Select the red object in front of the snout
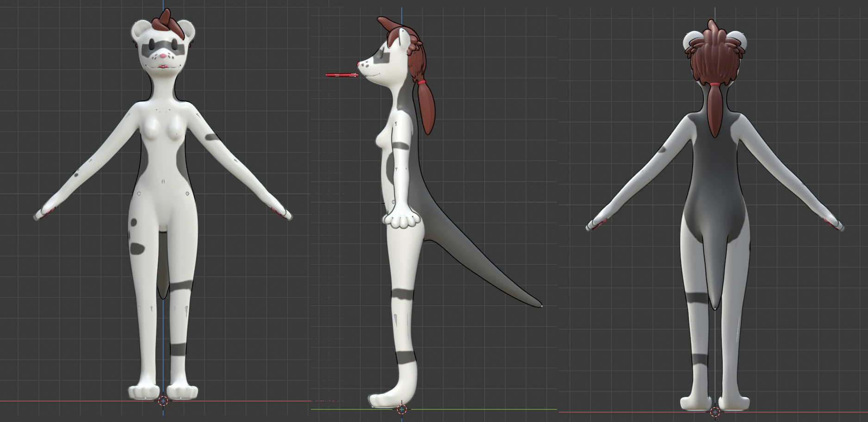 point(342,74)
